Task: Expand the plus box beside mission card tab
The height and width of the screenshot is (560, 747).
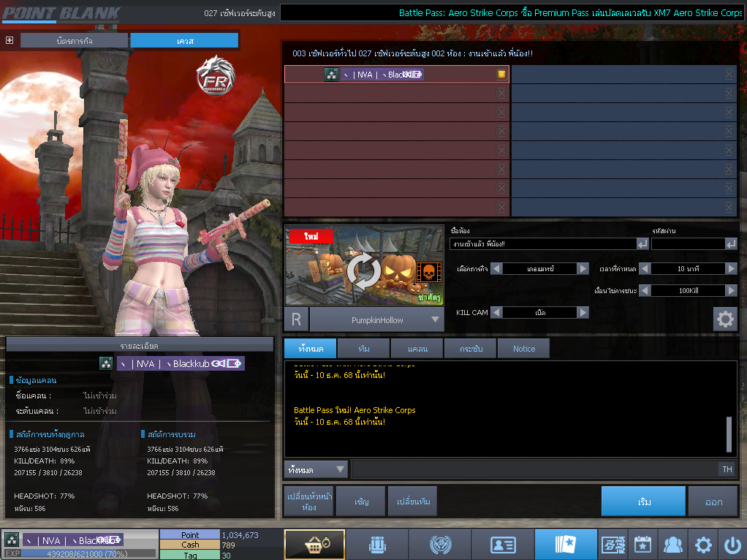Action: point(10,40)
